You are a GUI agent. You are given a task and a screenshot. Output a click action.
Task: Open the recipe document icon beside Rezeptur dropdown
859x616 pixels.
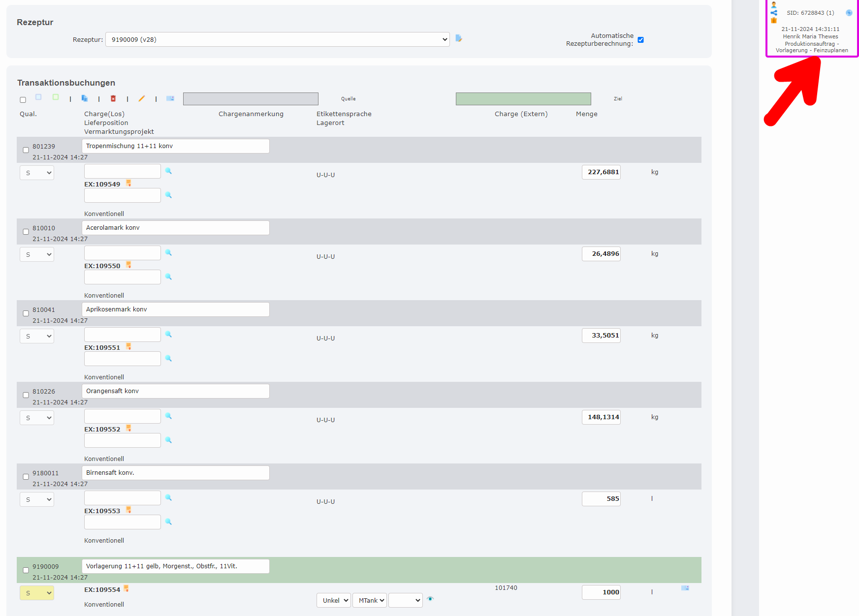(459, 38)
